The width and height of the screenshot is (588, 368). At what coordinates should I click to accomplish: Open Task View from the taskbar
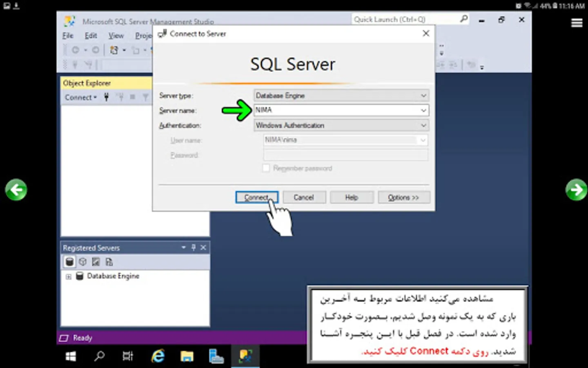128,356
